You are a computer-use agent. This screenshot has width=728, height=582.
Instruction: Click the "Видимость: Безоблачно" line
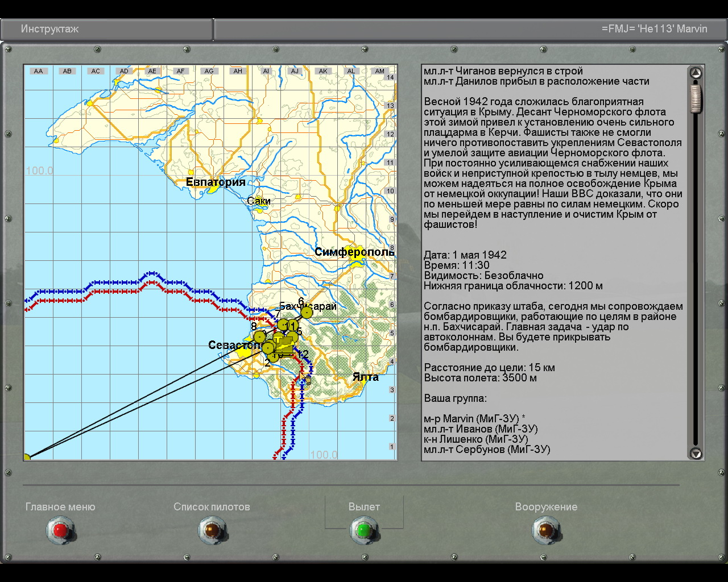click(x=483, y=276)
